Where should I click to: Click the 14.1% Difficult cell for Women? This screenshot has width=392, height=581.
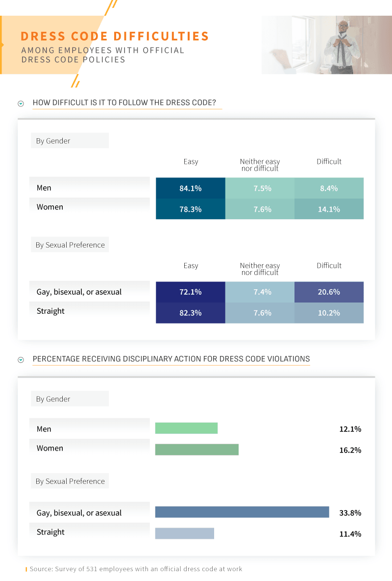tap(329, 209)
